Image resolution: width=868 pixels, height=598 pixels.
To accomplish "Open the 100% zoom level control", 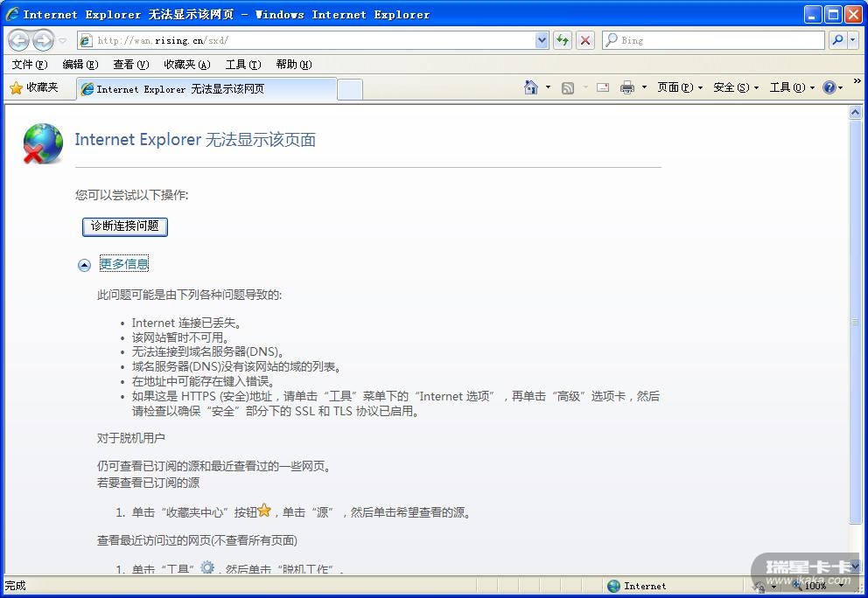I will click(819, 585).
